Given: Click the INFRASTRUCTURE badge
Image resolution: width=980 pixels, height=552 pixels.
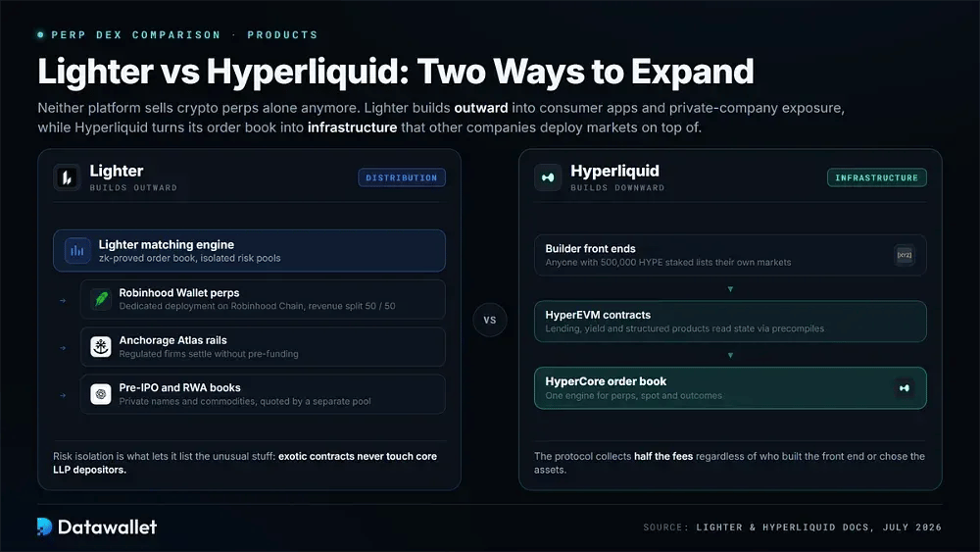Looking at the screenshot, I should coord(877,177).
